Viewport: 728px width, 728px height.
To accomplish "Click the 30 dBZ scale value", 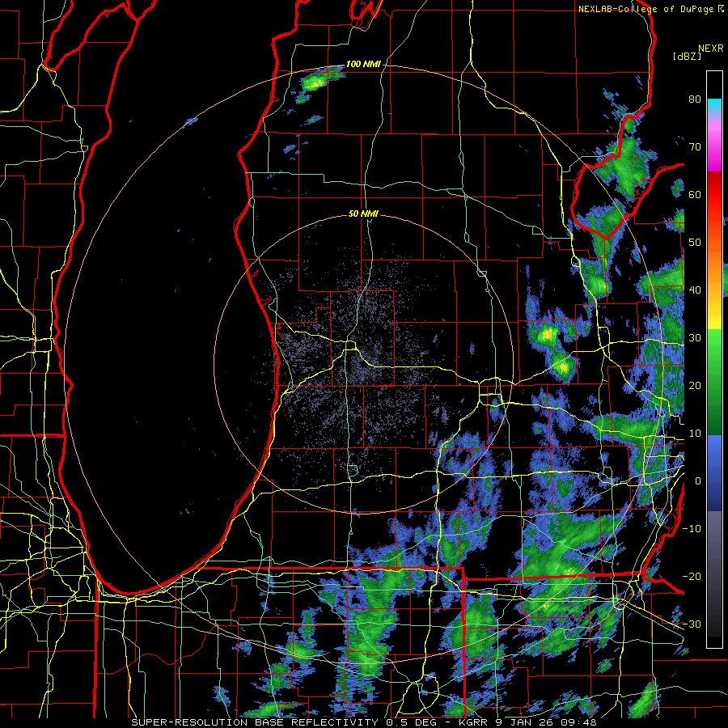I will point(695,338).
